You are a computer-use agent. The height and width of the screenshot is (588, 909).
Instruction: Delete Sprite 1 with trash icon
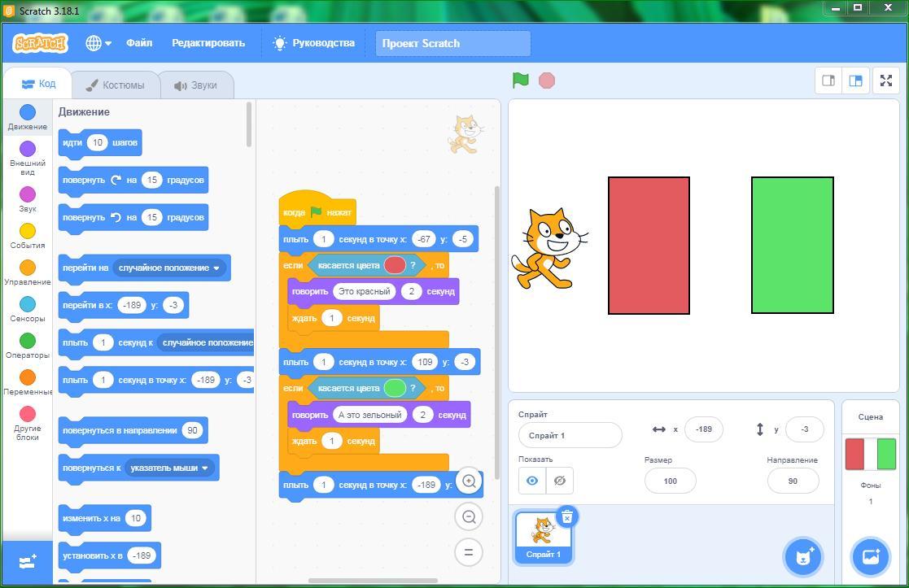tap(567, 516)
